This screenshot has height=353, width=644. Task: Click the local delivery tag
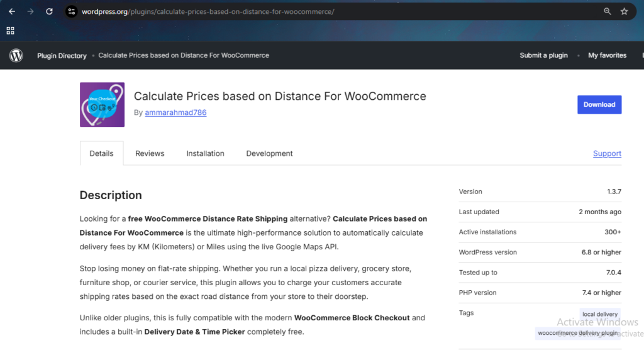[x=600, y=314]
